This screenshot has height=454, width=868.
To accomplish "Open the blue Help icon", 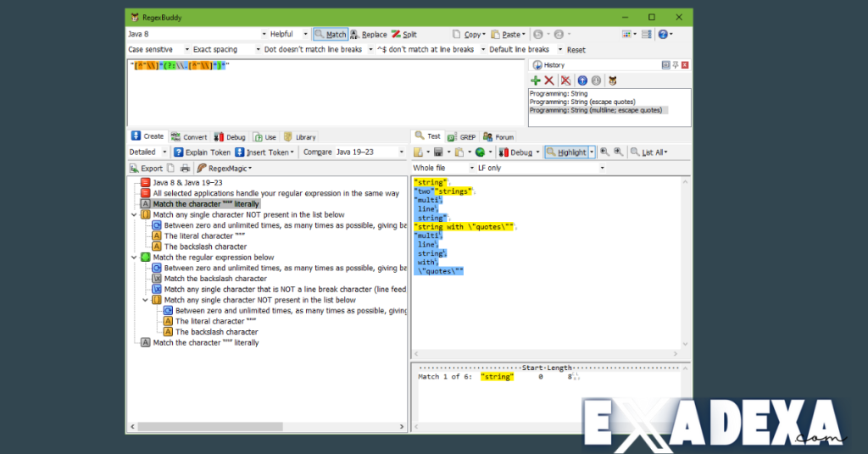I will point(663,34).
